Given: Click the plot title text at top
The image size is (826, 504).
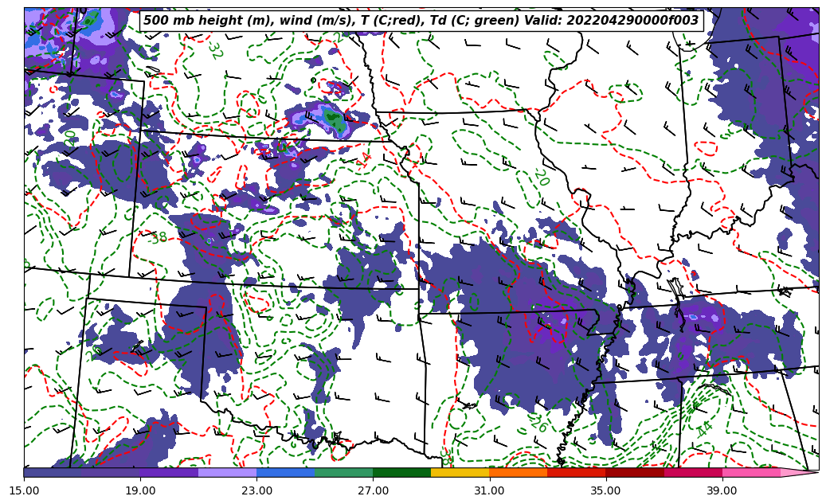Looking at the screenshot, I should [x=421, y=21].
